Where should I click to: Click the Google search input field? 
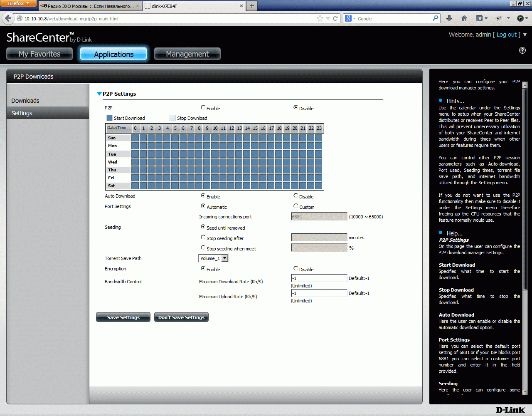pos(394,18)
